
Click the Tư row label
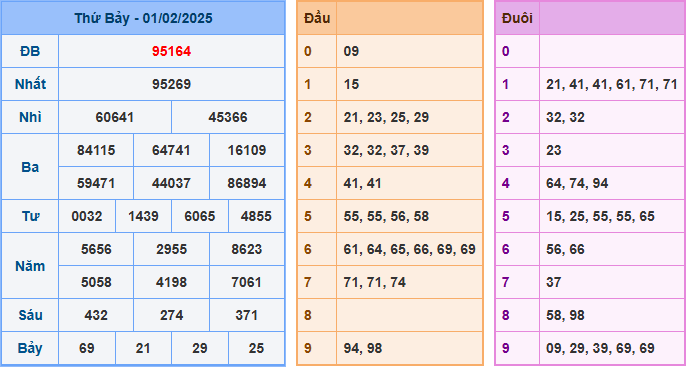[30, 216]
